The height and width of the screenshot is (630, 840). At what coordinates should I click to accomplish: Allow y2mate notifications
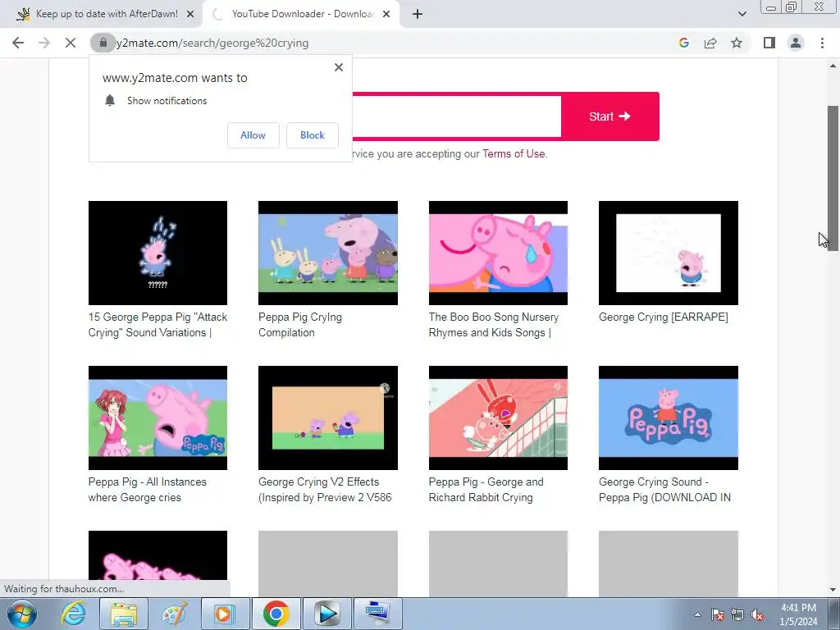click(x=253, y=135)
